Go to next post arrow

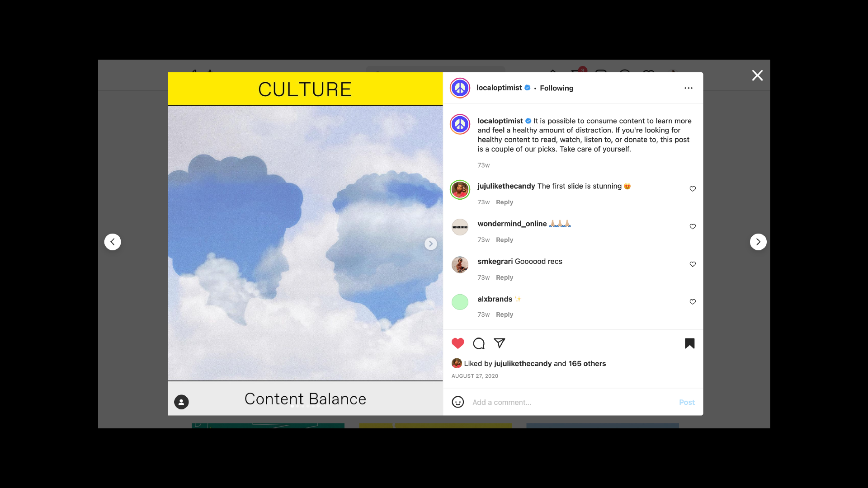(758, 242)
